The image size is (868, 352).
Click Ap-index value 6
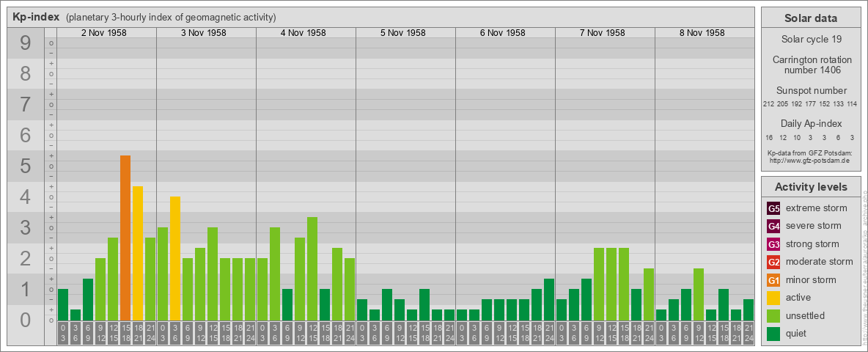[x=839, y=137]
